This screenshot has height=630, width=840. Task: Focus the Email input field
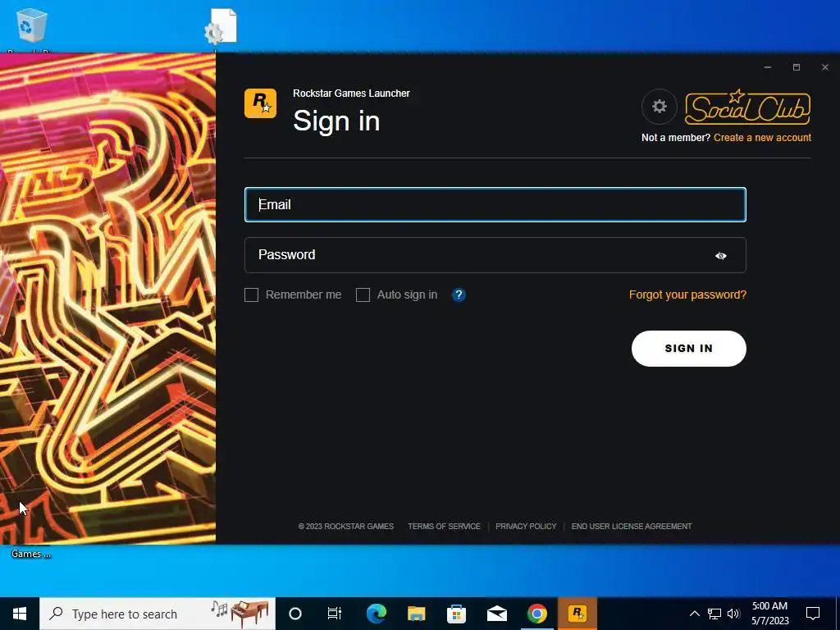pos(495,204)
